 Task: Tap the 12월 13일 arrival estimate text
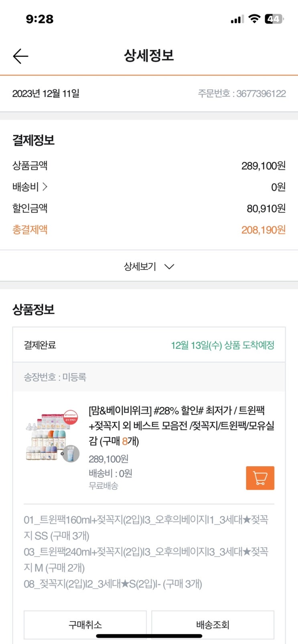coord(223,345)
